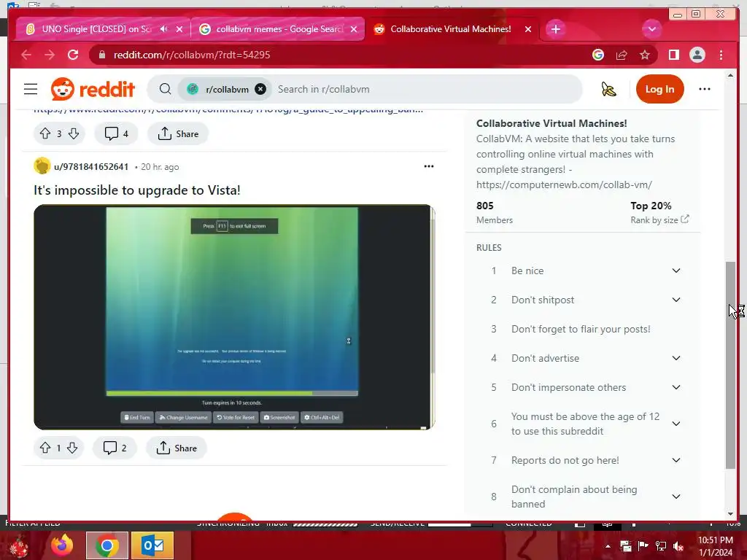
Task: Open the post titled It's impossible to upgrade to Vista!
Action: point(136,190)
